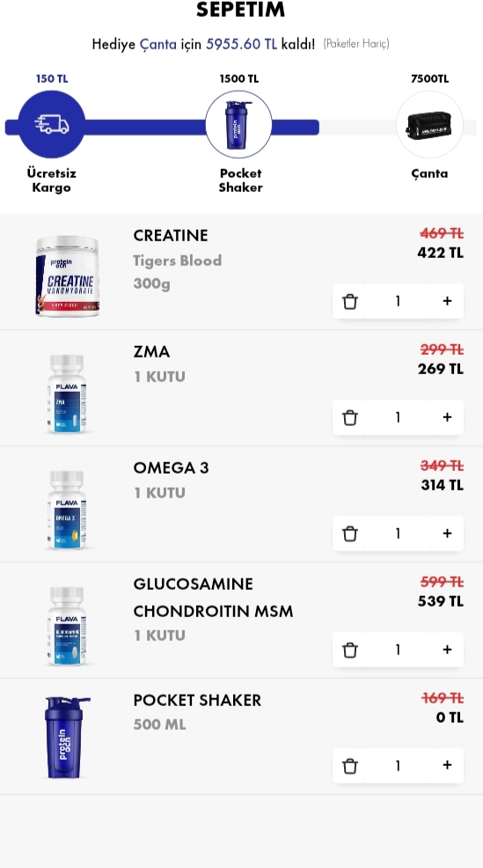Increase ZMA quantity with plus button
The image size is (483, 868).
447,417
